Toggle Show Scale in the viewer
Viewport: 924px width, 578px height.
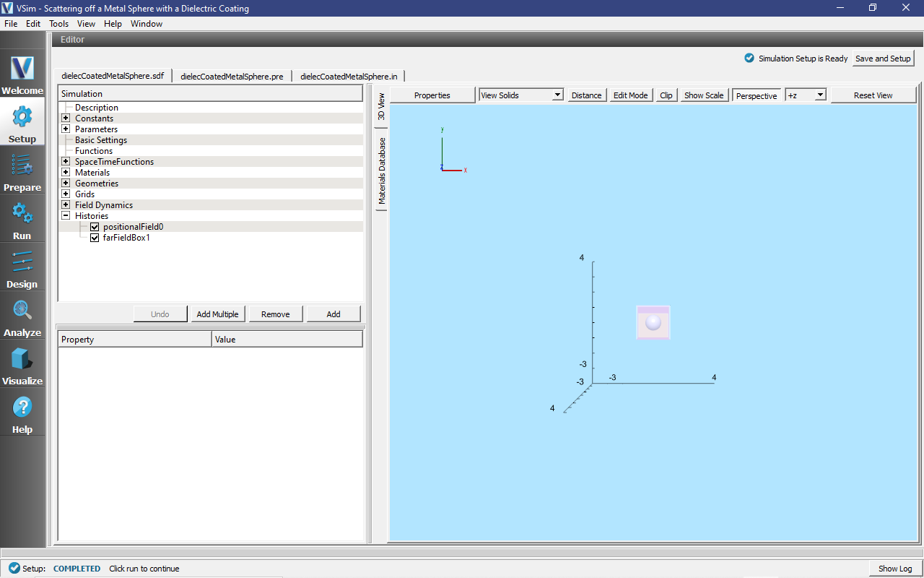click(704, 95)
